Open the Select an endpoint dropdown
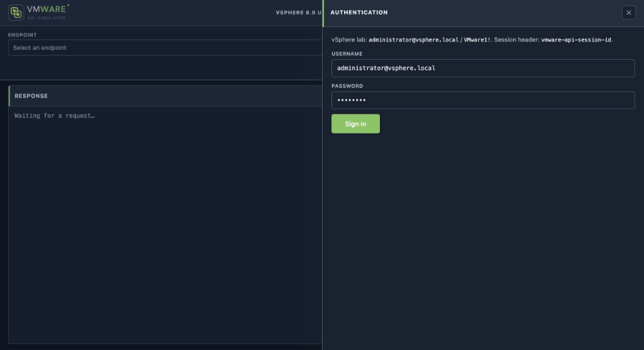 [165, 48]
